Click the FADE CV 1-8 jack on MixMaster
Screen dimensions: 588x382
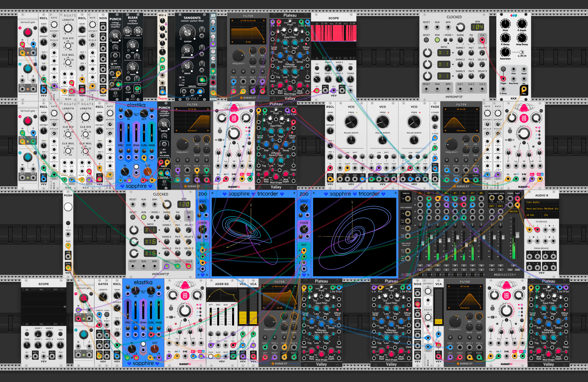408,198
